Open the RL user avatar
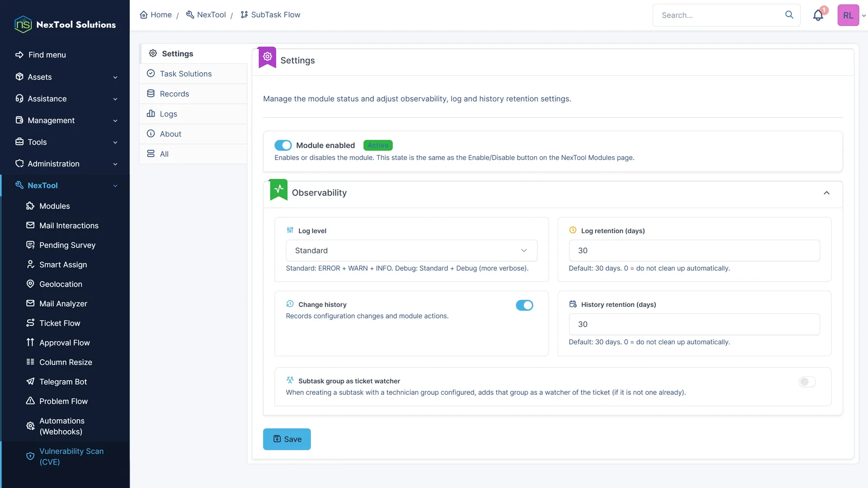 pos(848,15)
